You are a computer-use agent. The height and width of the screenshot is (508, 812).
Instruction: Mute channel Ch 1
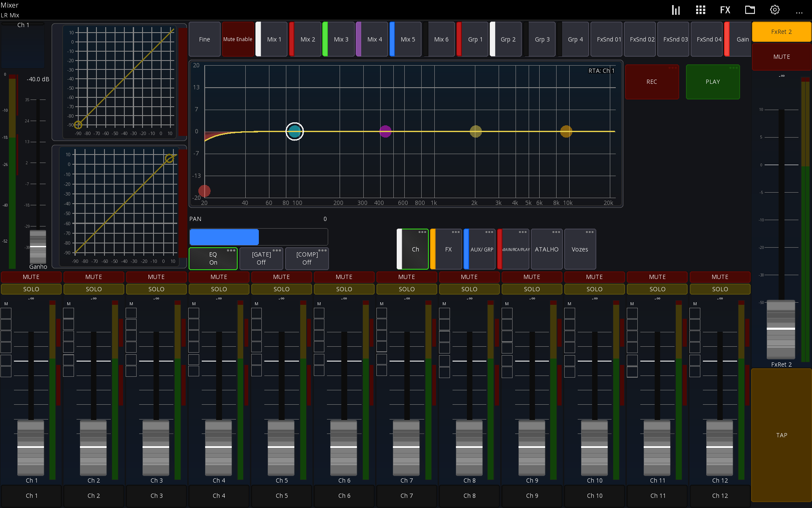tap(31, 277)
